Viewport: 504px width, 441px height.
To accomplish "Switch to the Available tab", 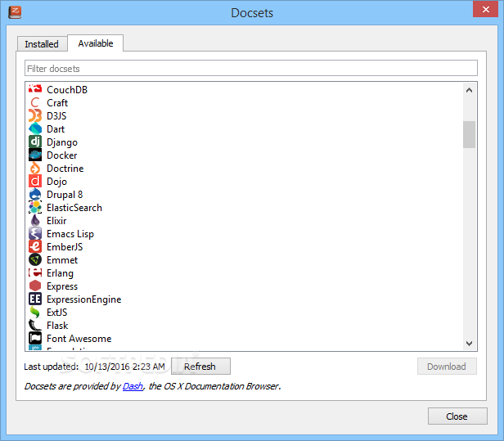I will click(96, 43).
